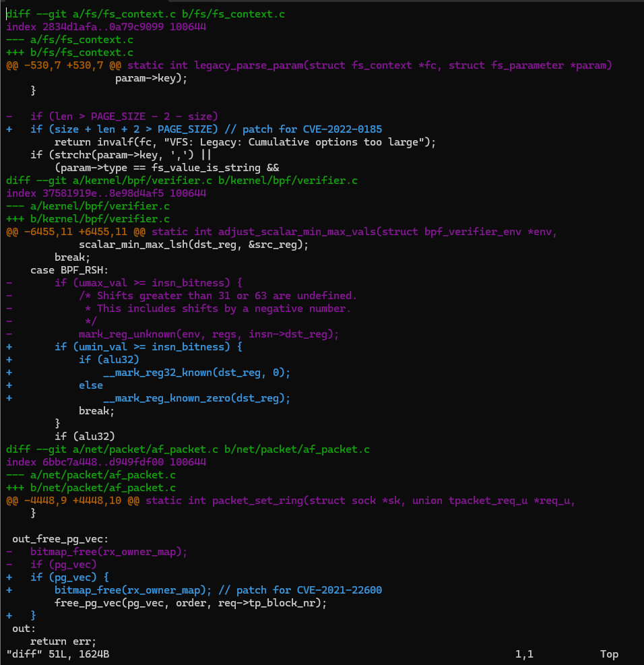The image size is (644, 665).
Task: Click the 'case BPF_RSH:' line
Action: click(69, 270)
